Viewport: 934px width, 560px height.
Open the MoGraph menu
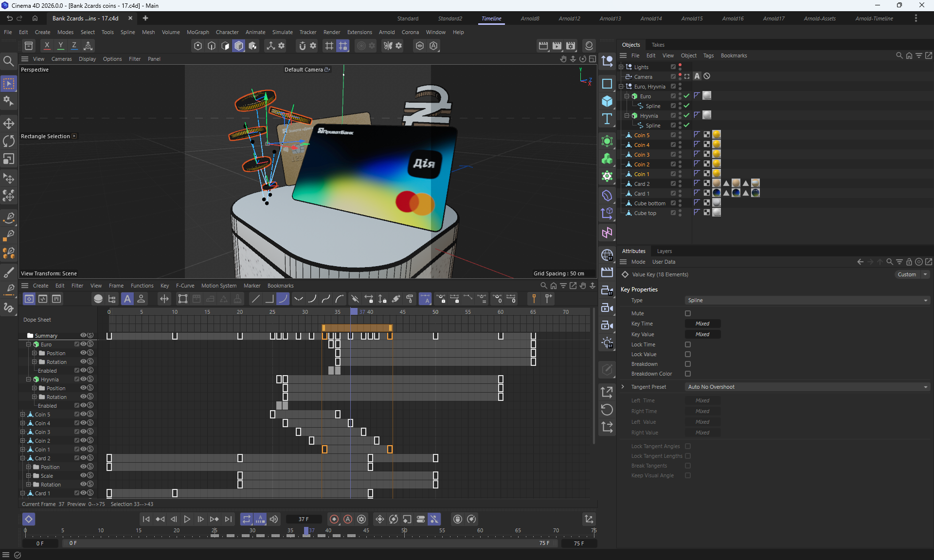[198, 32]
